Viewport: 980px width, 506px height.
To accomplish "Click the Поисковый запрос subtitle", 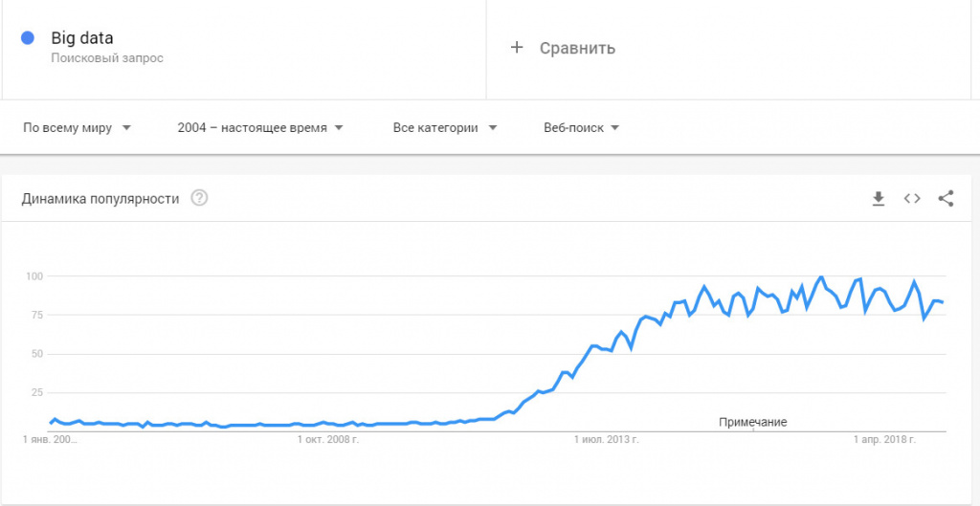I will (x=107, y=58).
